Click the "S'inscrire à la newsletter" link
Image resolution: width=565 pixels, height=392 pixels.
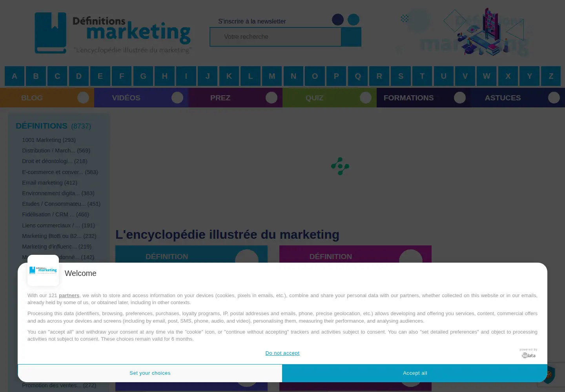pyautogui.click(x=252, y=21)
